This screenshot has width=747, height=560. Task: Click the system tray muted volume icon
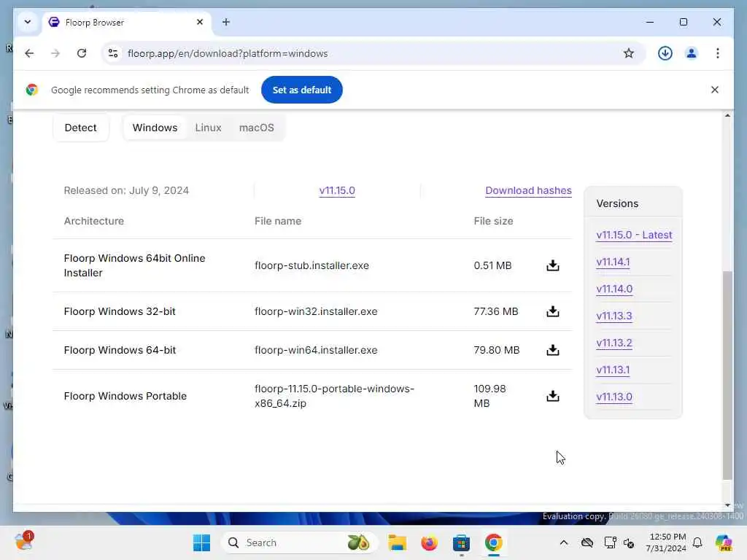coord(629,542)
